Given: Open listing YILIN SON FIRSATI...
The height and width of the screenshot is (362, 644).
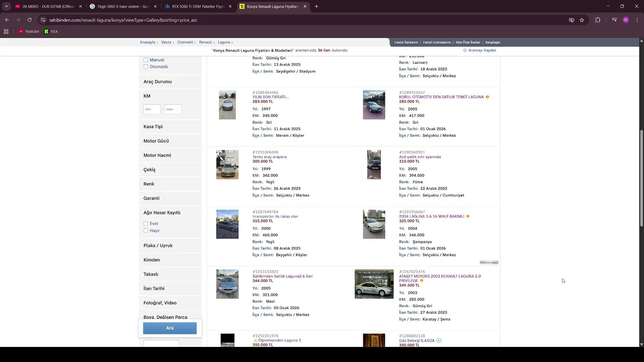Looking at the screenshot, I should point(271,97).
